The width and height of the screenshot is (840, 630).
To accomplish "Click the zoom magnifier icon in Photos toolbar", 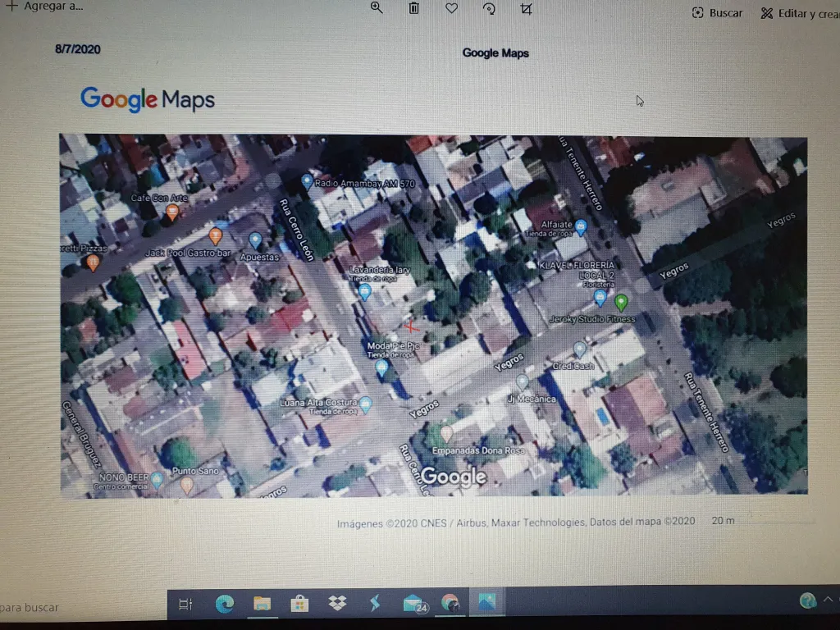I will [x=377, y=7].
